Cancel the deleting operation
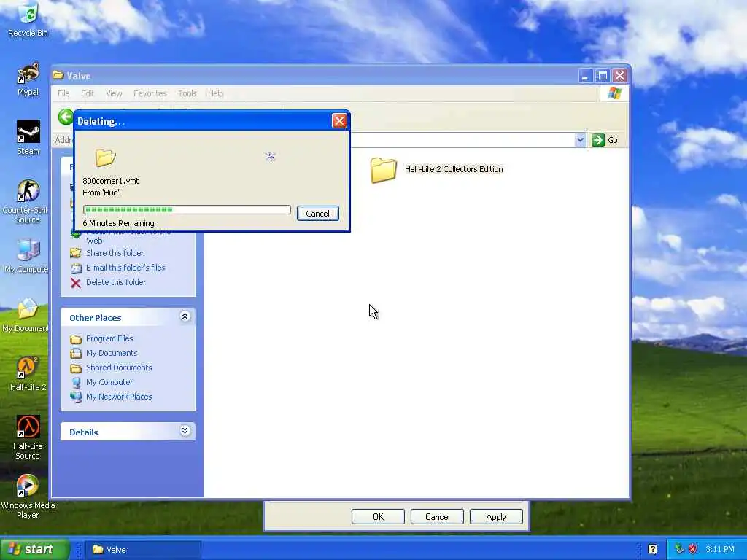 (x=318, y=214)
